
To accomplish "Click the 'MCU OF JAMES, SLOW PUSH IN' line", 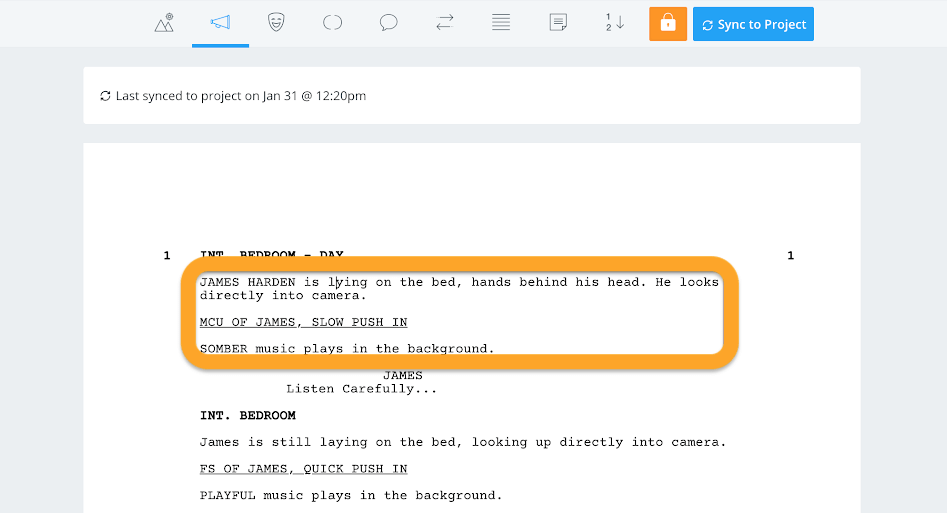I will click(303, 322).
